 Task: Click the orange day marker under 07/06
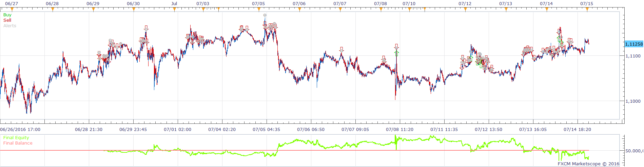(299, 10)
